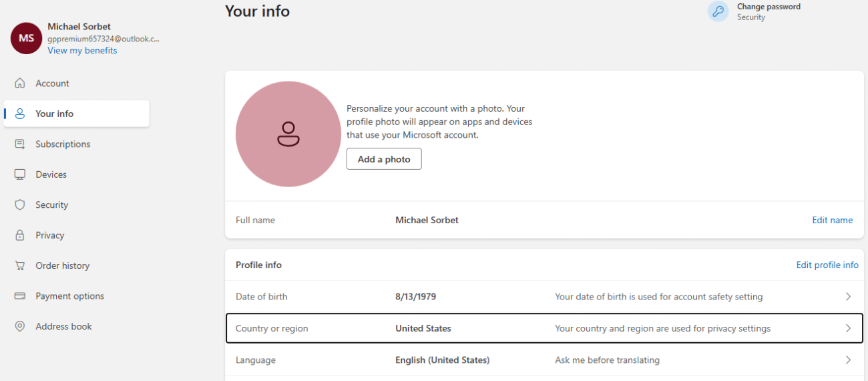Click the Order history cart icon
This screenshot has height=381, width=868.
coord(20,265)
